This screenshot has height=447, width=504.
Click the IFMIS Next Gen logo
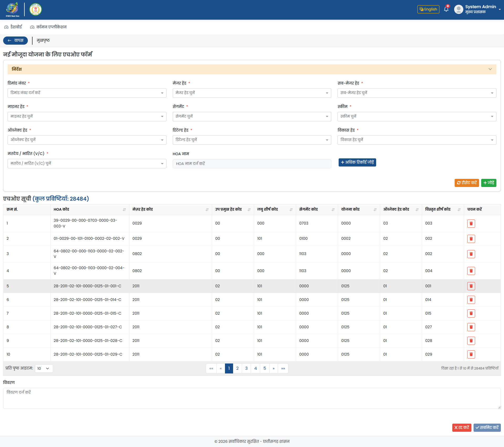[x=12, y=9]
